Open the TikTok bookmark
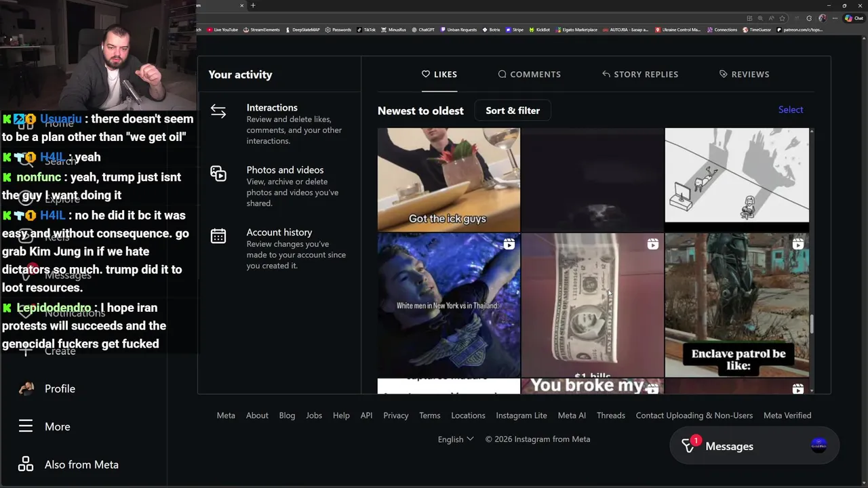Screen dimensions: 868x488 [366, 30]
